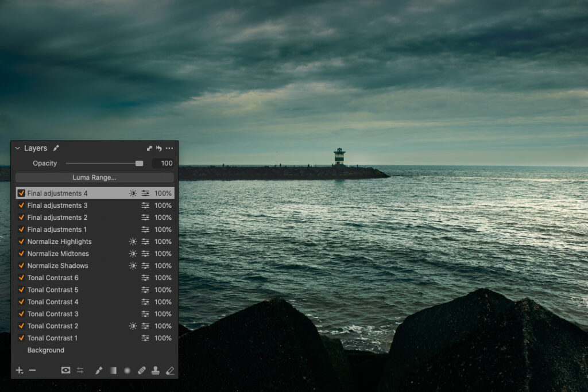This screenshot has width=588, height=392.
Task: Click luma range sun icon on Tonal Contrast 2
Action: pos(133,326)
